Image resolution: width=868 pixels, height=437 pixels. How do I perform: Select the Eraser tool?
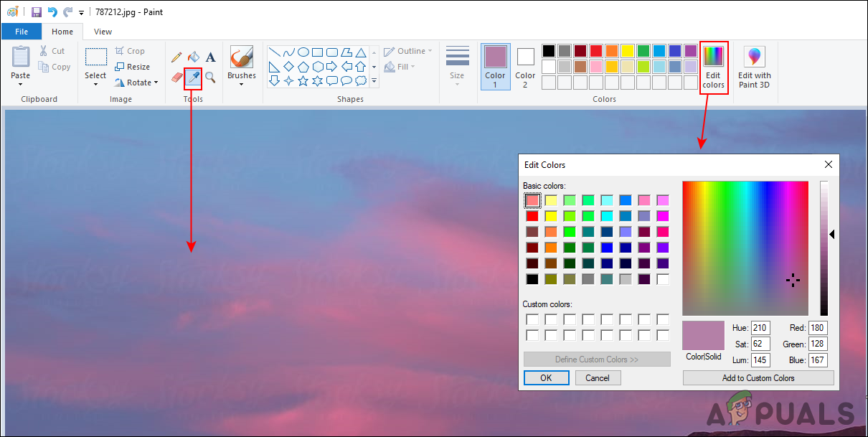pyautogui.click(x=176, y=77)
